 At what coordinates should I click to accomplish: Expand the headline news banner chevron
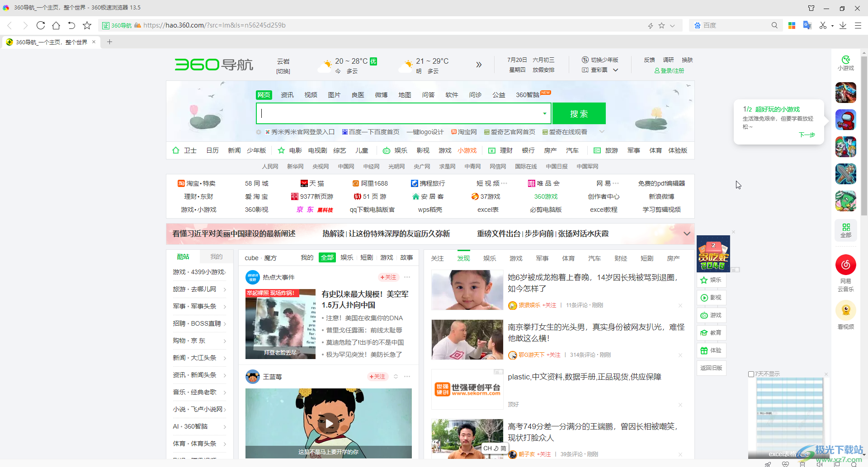pos(687,233)
